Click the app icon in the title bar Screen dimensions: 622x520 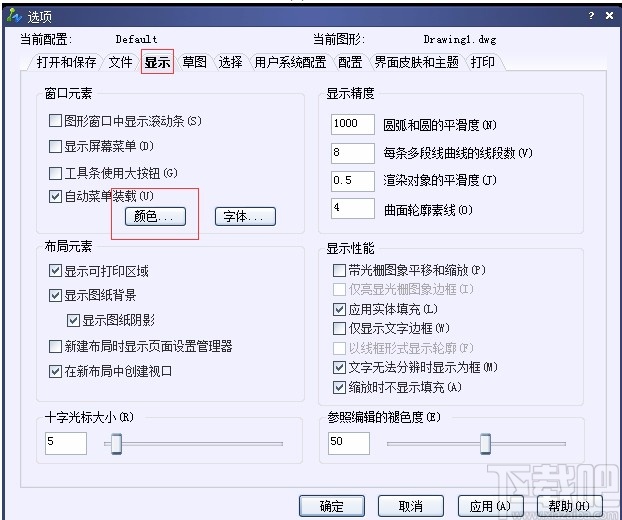click(x=14, y=15)
